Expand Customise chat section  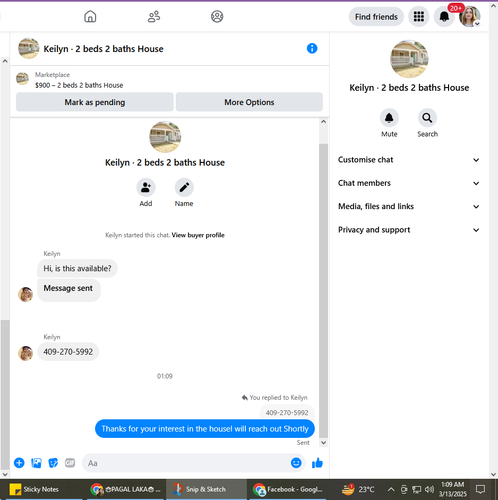click(409, 160)
